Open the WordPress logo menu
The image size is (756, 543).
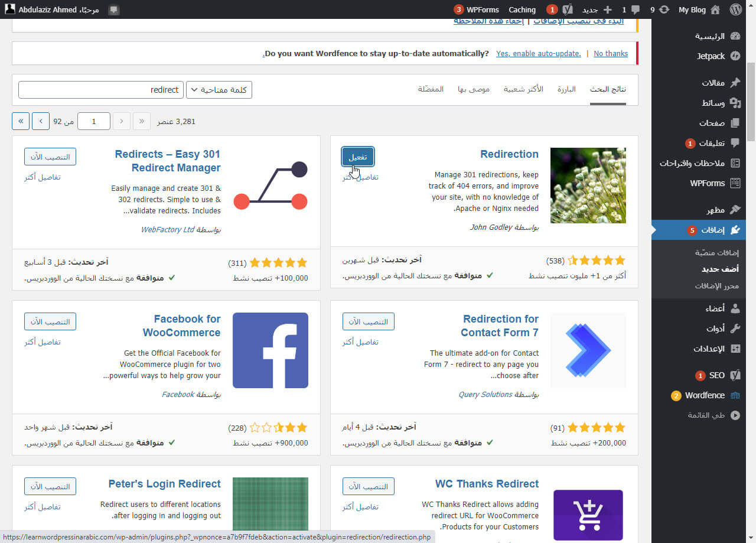735,9
